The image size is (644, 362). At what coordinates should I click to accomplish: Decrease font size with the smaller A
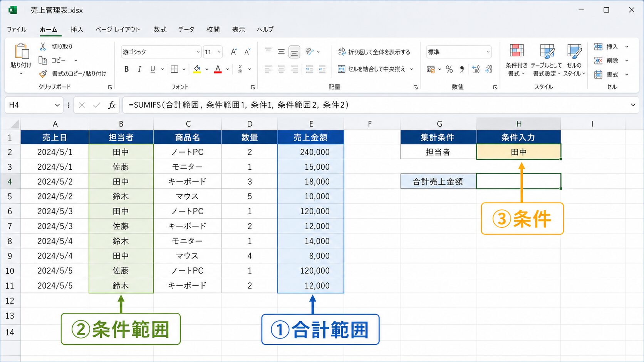pos(247,52)
